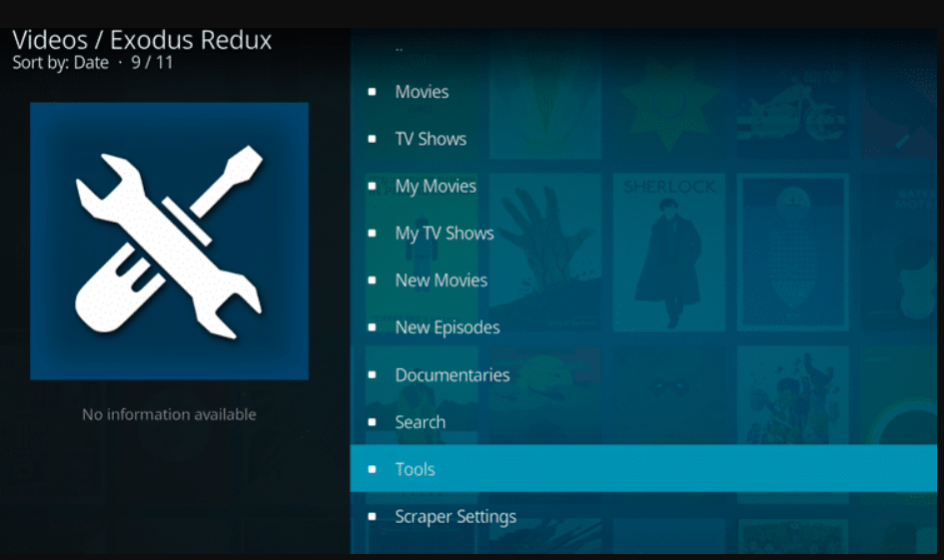The image size is (944, 560).
Task: Click the bullet icon beside TV Shows
Action: click(372, 139)
